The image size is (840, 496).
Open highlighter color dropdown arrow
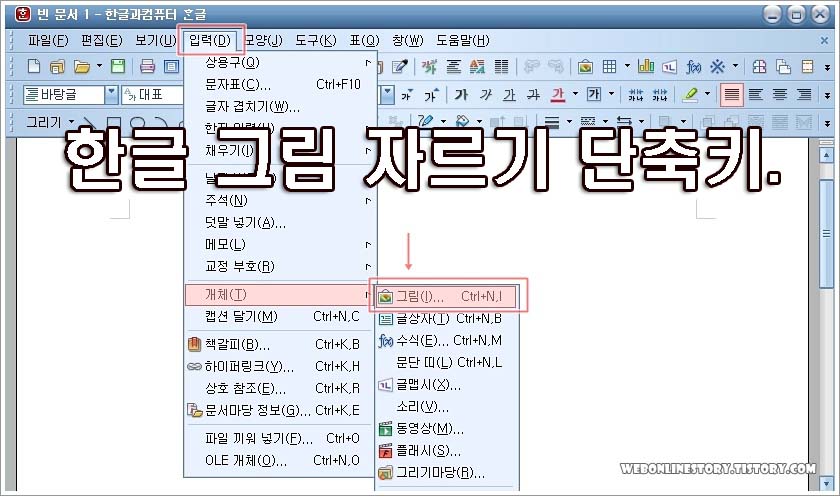(x=707, y=94)
